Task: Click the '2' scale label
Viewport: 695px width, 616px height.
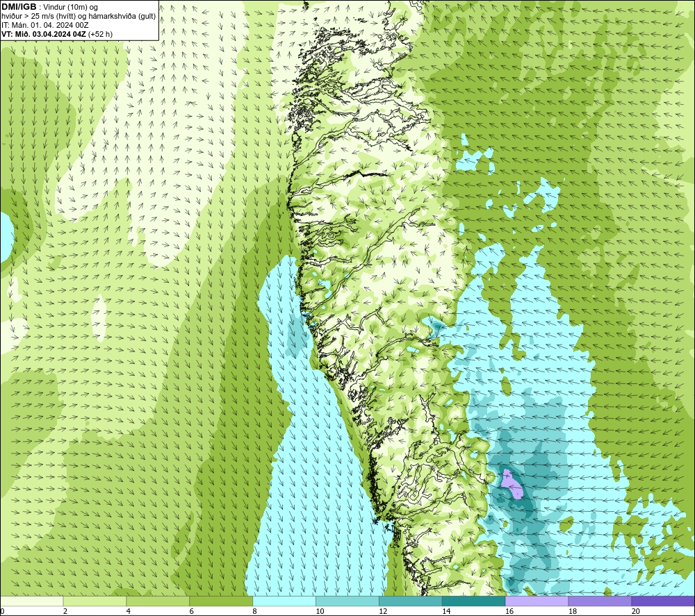Action: (x=65, y=612)
